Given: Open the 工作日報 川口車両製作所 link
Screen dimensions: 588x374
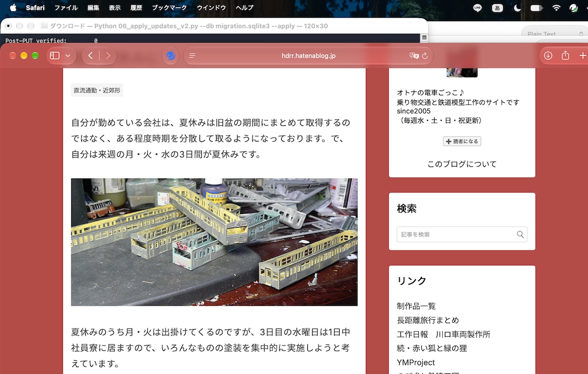Looking at the screenshot, I should coord(444,334).
